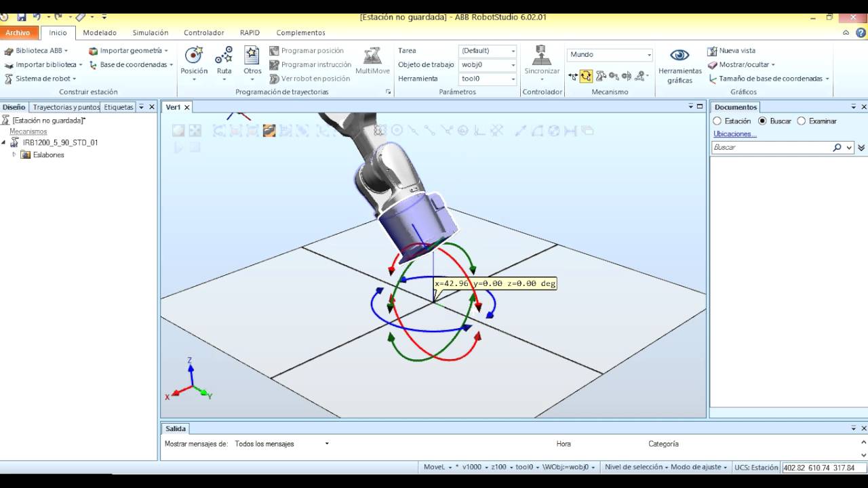This screenshot has width=868, height=488.
Task: Collapse the IRB1200_5_90_STD_01 tree node
Action: pos(3,142)
